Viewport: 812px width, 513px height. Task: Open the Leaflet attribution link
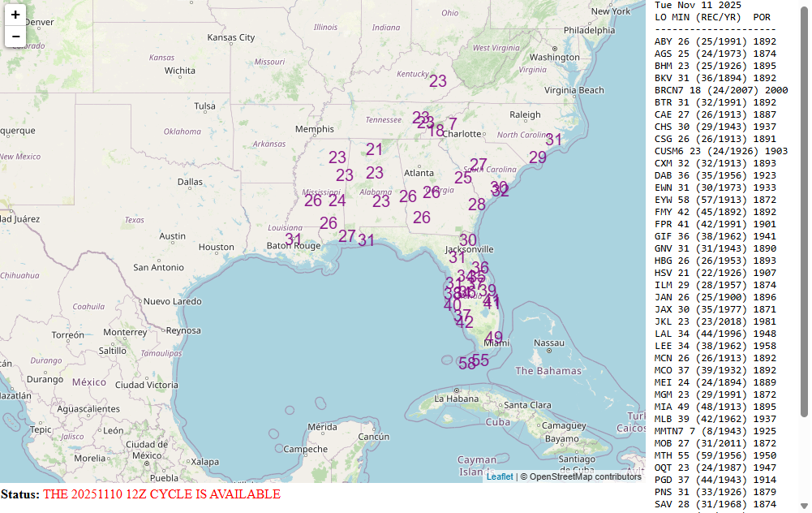point(499,476)
